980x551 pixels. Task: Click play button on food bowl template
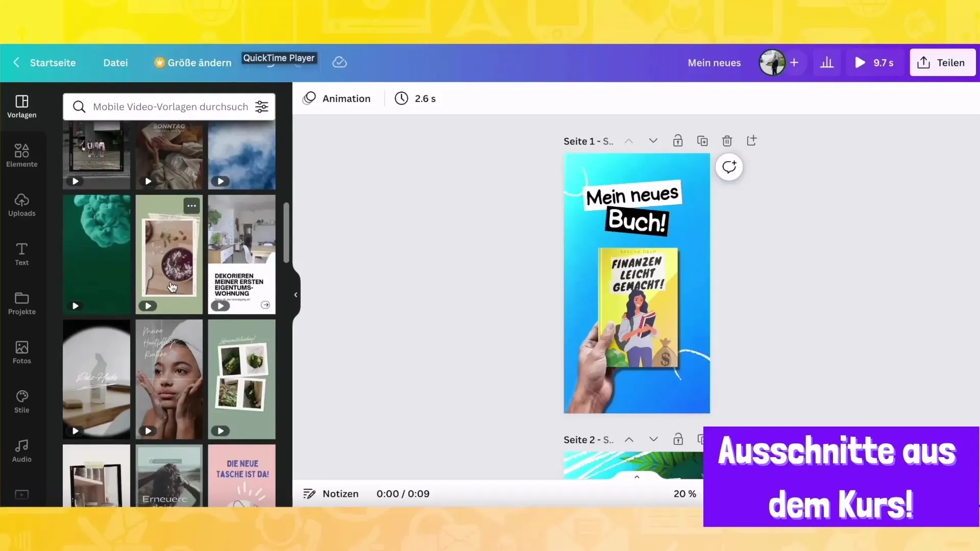point(148,306)
